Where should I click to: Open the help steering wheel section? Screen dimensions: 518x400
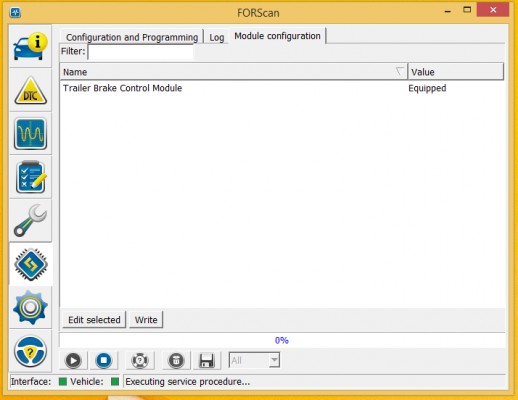30,351
